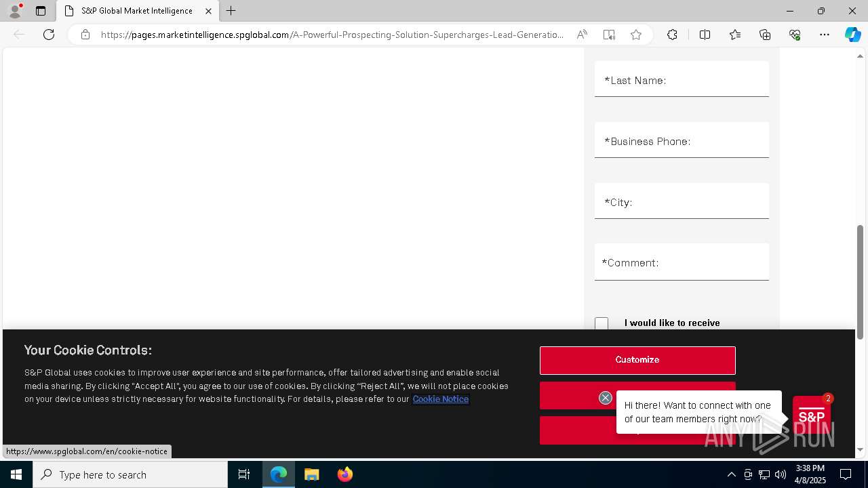868x488 pixels.
Task: Open the notification center
Action: coord(846,474)
